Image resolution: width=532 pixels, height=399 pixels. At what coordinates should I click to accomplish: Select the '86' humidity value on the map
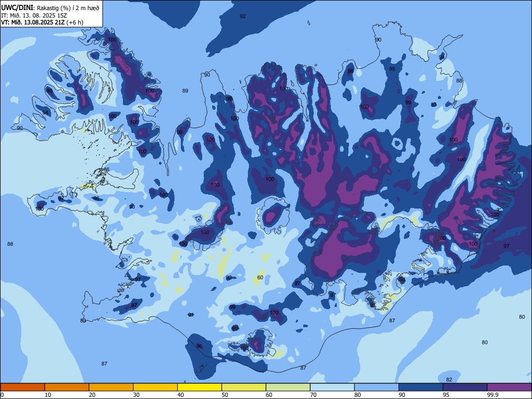(106, 170)
